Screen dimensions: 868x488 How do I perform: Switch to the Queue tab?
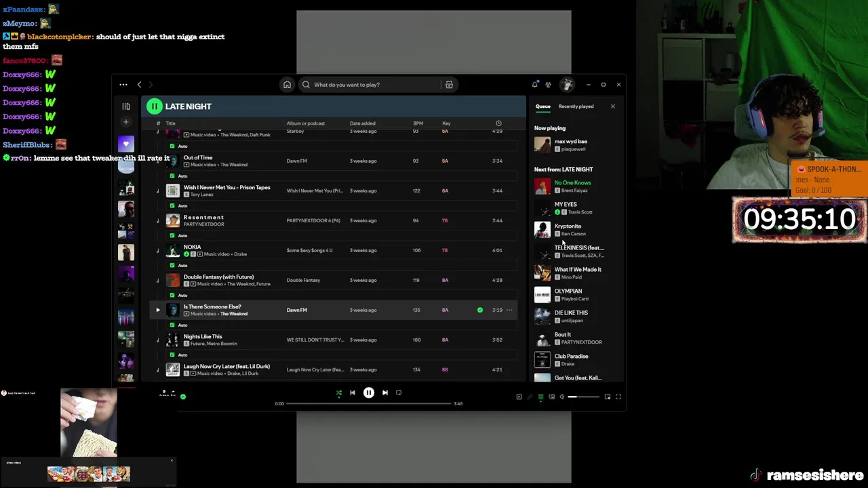[x=542, y=106]
